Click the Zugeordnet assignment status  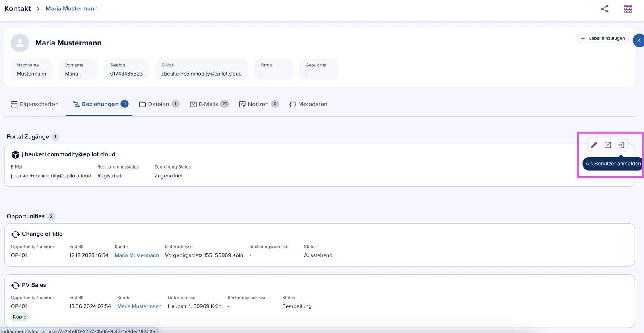[x=168, y=176]
